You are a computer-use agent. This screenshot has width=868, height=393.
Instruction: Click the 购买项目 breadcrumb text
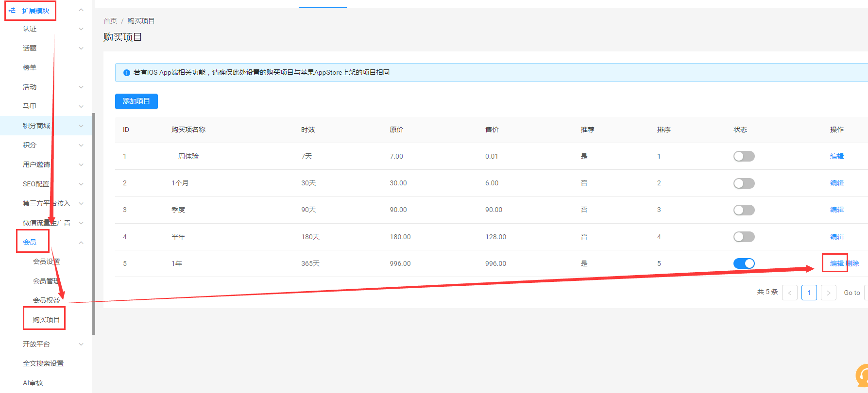click(x=141, y=21)
